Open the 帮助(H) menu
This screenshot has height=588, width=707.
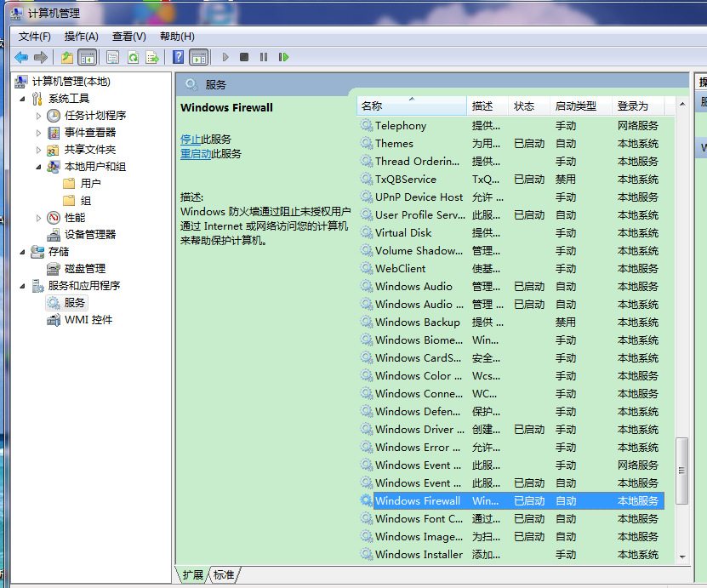tap(177, 37)
